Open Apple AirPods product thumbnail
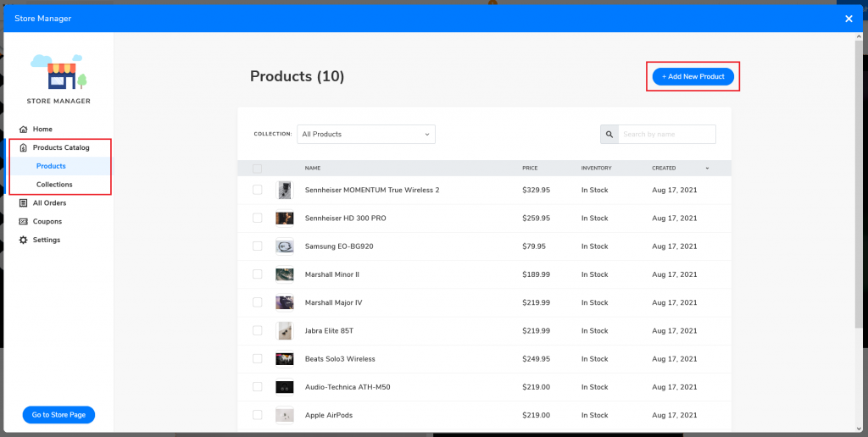Viewport: 868px width, 437px height. point(285,415)
